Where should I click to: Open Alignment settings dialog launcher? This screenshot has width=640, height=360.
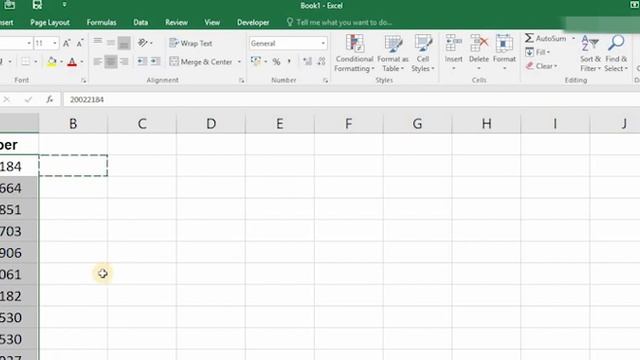pyautogui.click(x=242, y=81)
